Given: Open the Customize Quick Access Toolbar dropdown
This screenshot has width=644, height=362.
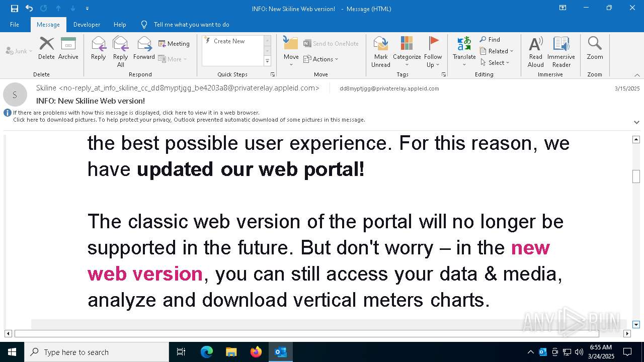Looking at the screenshot, I should [87, 9].
